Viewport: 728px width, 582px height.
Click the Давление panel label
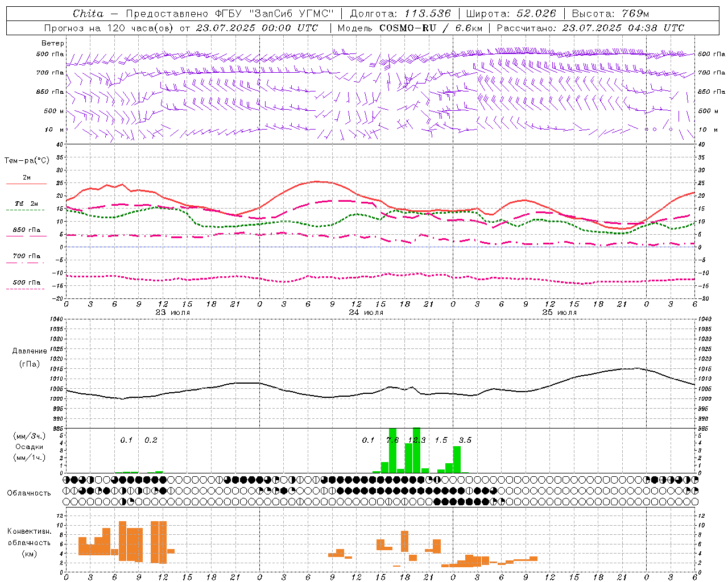[x=30, y=351]
